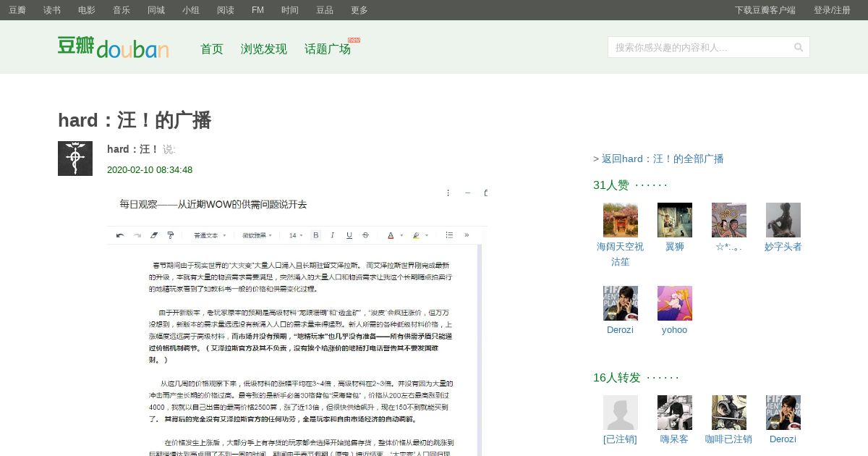This screenshot has width=868, height=456.
Task: Open the 音乐 section
Action: 122,10
